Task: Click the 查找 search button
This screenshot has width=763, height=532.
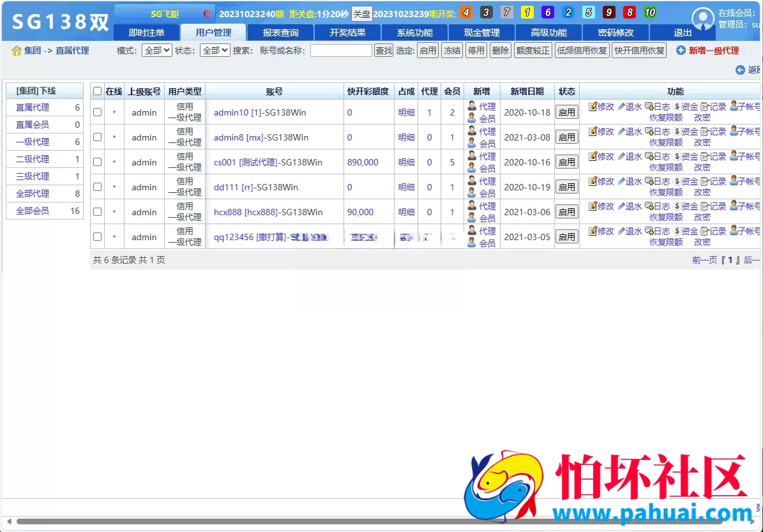Action: point(384,50)
